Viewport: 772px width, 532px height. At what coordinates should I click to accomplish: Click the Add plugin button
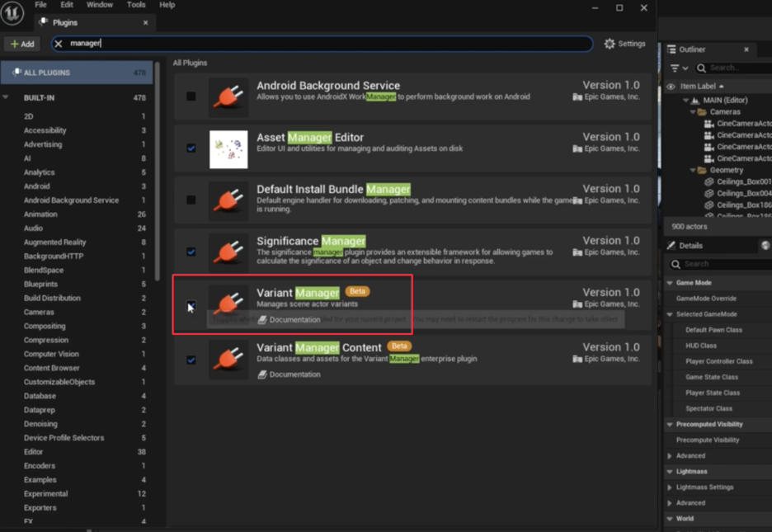[22, 44]
